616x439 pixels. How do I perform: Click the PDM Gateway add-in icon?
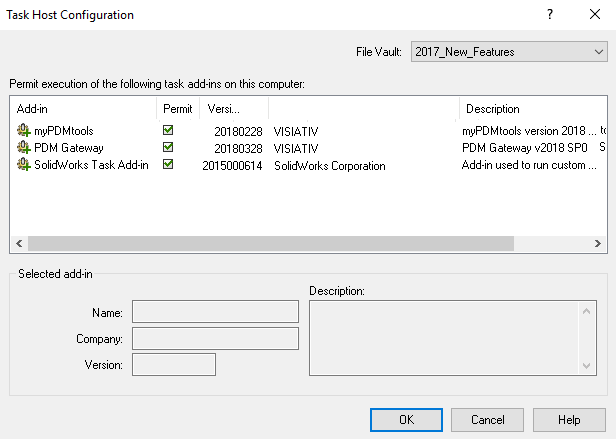click(x=24, y=147)
